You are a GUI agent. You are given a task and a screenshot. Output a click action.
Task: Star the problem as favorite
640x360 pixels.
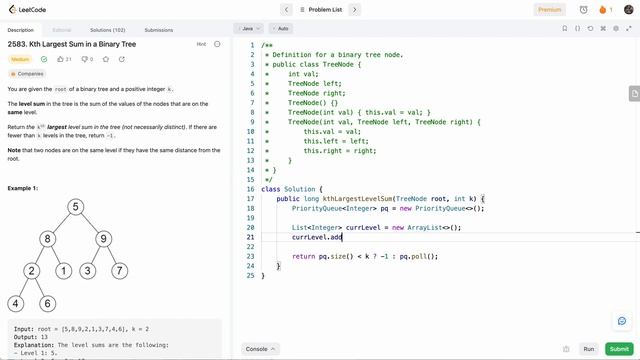coord(106,59)
